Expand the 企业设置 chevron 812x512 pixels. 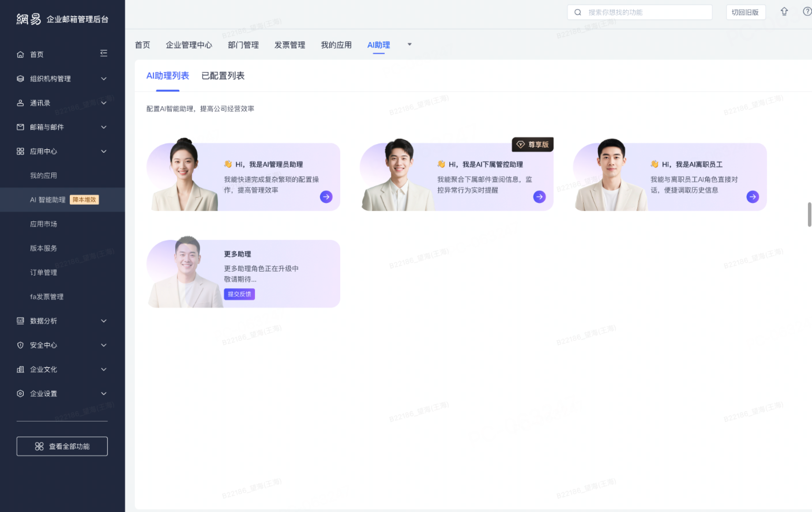pos(104,394)
